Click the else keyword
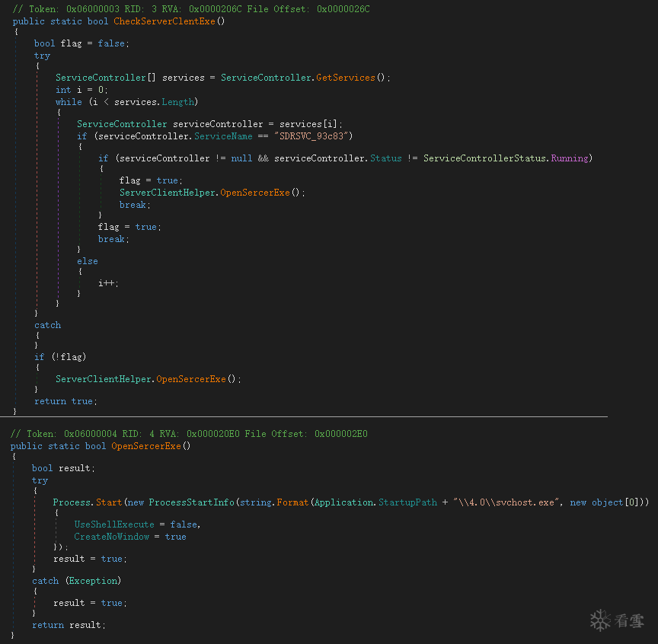Viewport: 658px width, 644px height. [88, 261]
